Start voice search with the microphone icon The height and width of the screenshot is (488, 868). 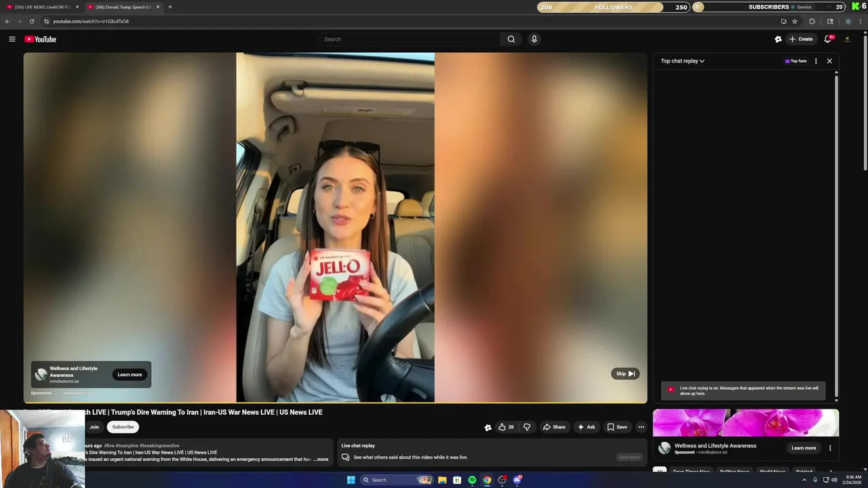pos(534,39)
